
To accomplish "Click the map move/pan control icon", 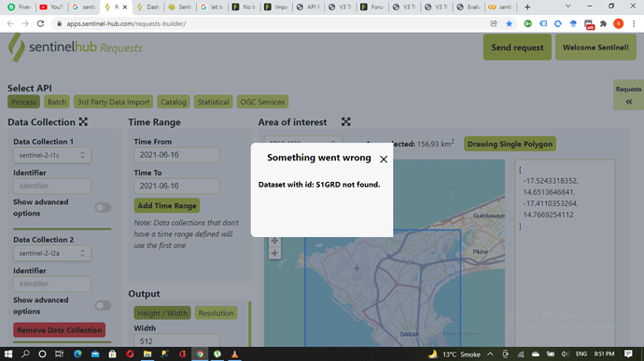I will click(x=274, y=241).
